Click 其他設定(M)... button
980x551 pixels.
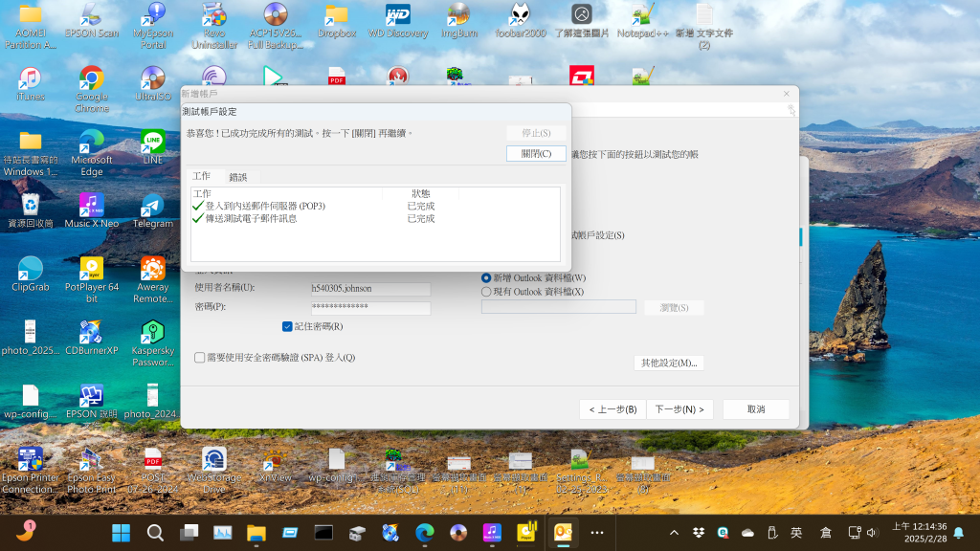(669, 364)
